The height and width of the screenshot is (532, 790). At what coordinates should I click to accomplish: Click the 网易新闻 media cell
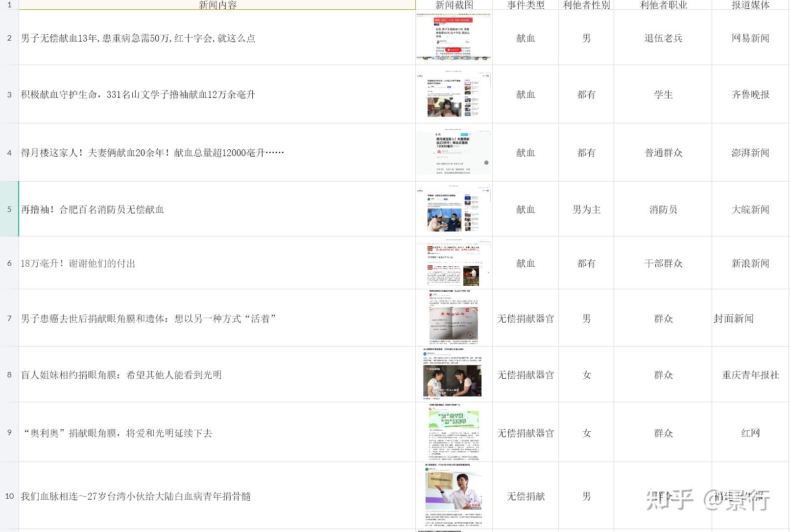tap(750, 38)
